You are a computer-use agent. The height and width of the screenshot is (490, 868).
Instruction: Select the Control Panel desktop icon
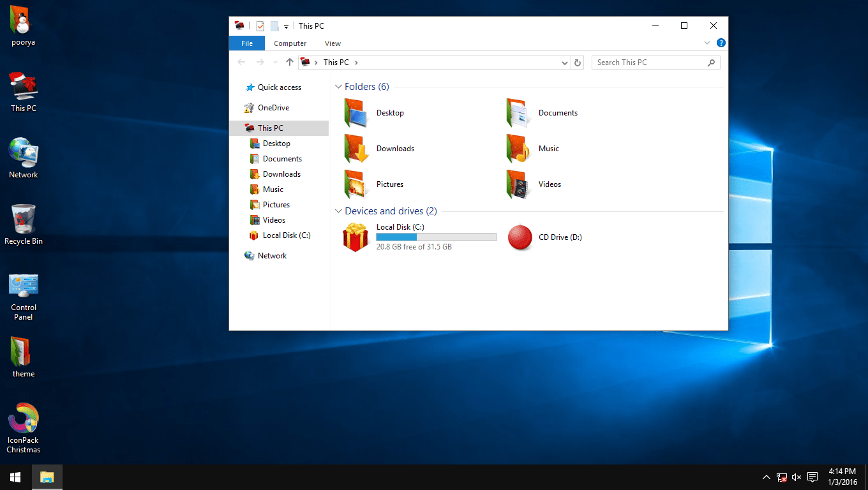coord(24,297)
